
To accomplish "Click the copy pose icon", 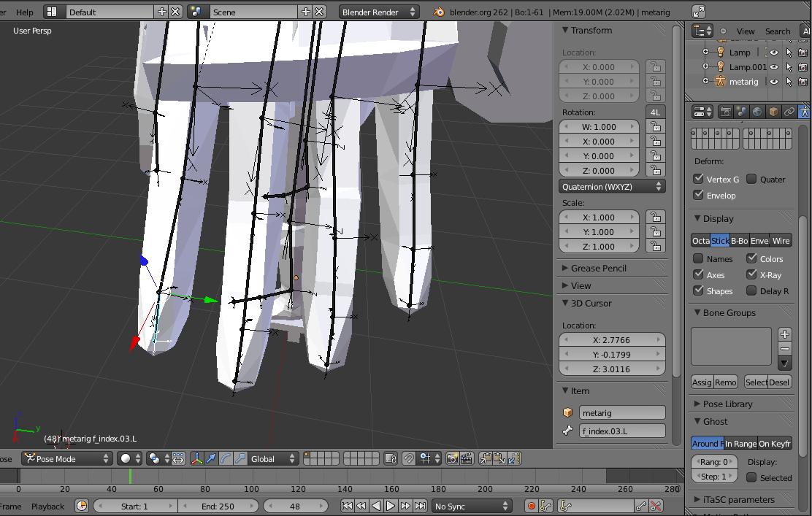I will point(486,458).
